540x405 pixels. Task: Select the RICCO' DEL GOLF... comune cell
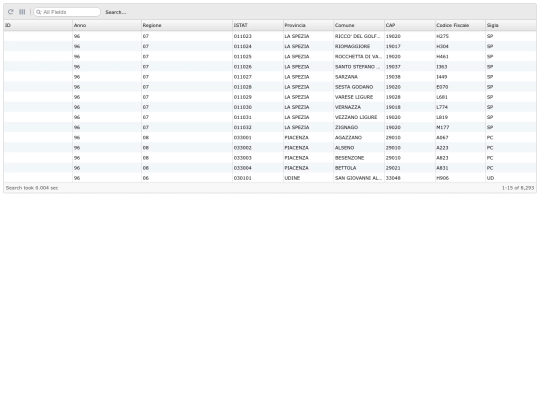pyautogui.click(x=359, y=36)
